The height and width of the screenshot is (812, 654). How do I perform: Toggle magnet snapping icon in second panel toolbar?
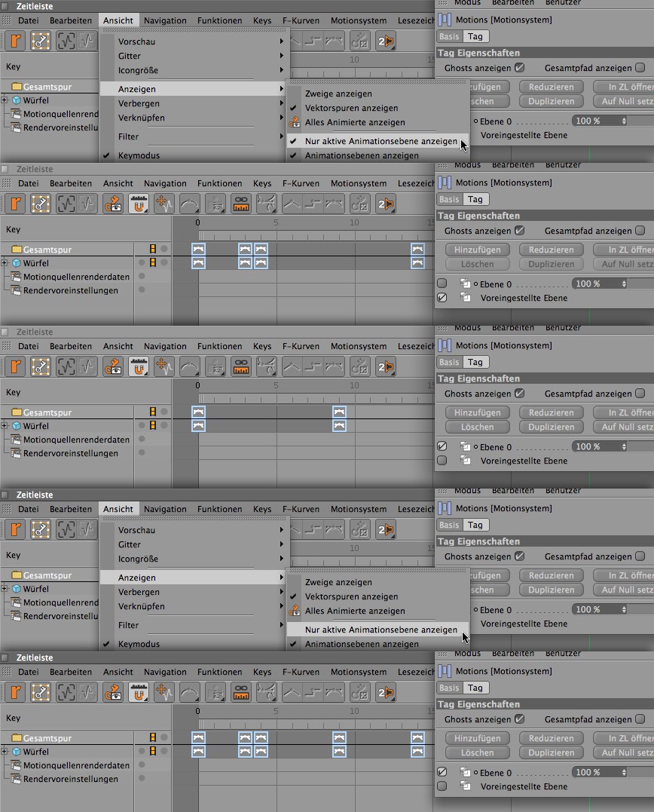[138, 204]
